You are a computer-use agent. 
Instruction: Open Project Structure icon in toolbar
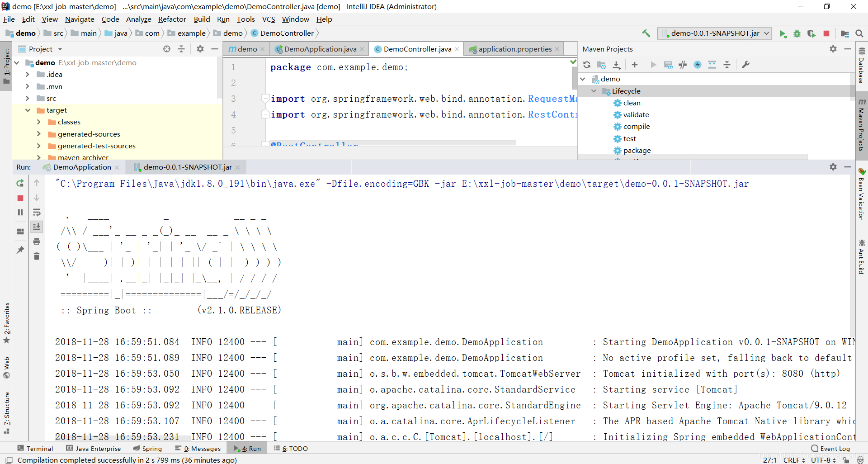click(x=844, y=33)
